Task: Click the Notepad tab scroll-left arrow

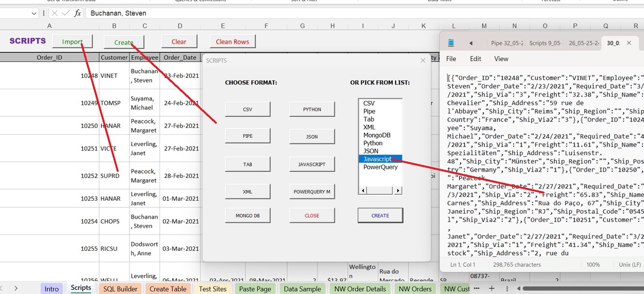Action: click(x=471, y=43)
